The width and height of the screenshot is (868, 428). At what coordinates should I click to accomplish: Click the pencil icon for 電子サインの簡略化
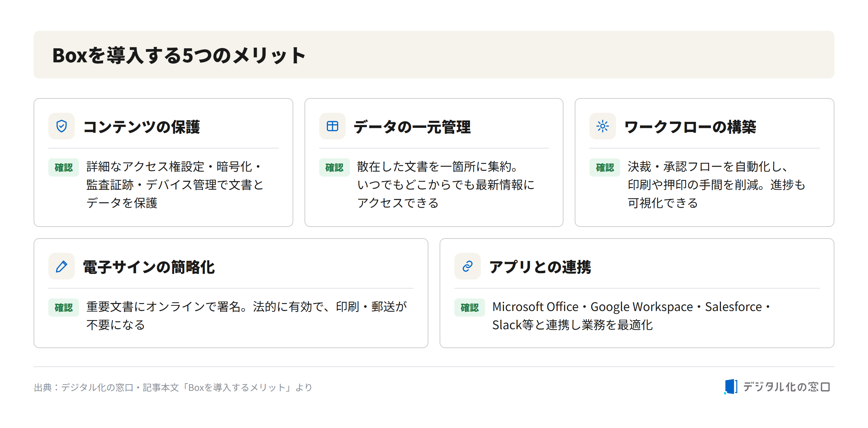coord(62,266)
